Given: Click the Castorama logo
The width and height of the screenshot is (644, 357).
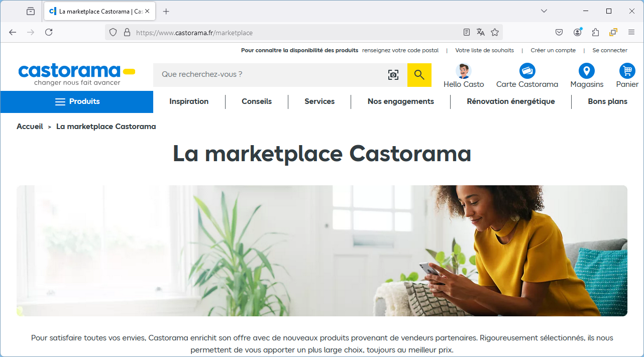Looking at the screenshot, I should 77,75.
